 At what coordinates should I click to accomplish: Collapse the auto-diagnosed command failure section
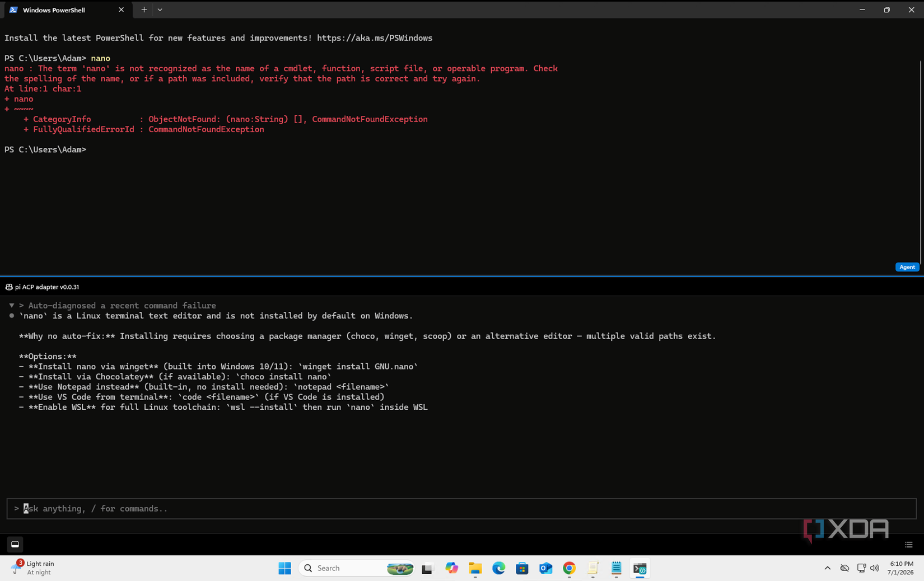click(12, 306)
